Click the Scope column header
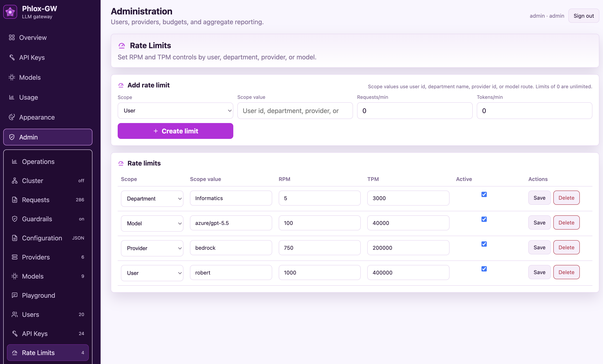This screenshot has width=603, height=364. (129, 179)
